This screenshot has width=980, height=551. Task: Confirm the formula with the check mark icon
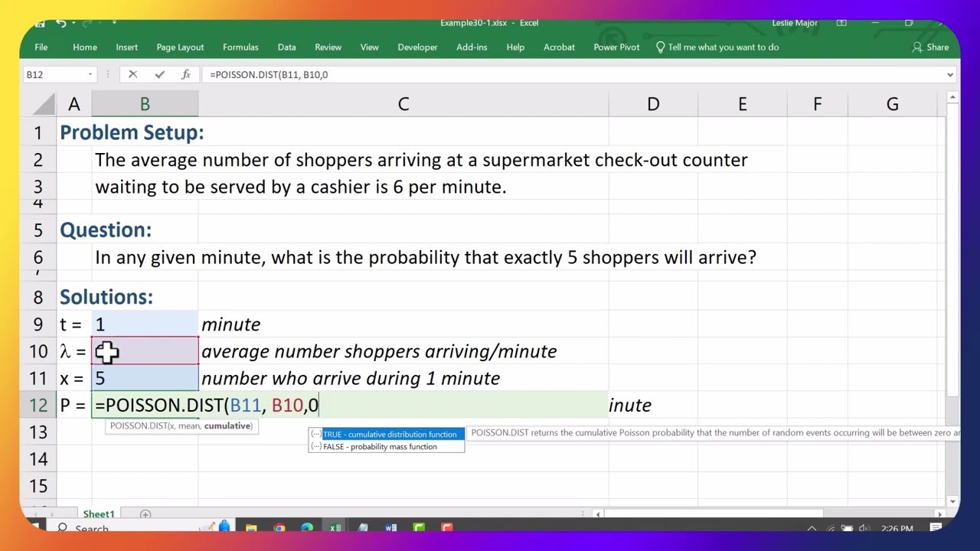(159, 74)
